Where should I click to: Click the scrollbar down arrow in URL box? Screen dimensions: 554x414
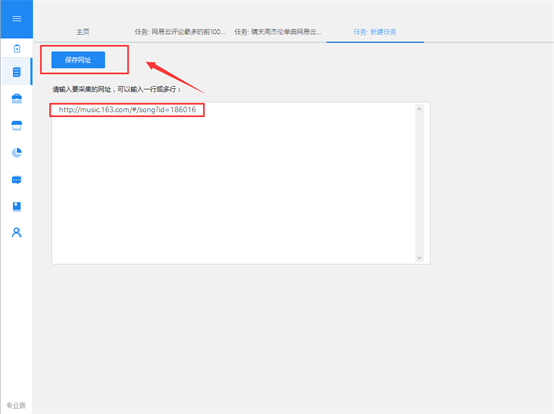tap(419, 258)
